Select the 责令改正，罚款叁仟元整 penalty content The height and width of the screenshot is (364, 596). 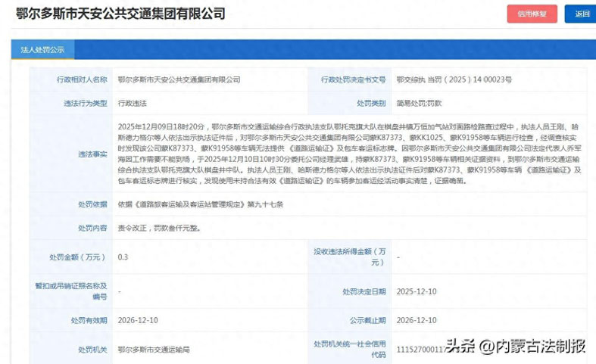pos(160,227)
